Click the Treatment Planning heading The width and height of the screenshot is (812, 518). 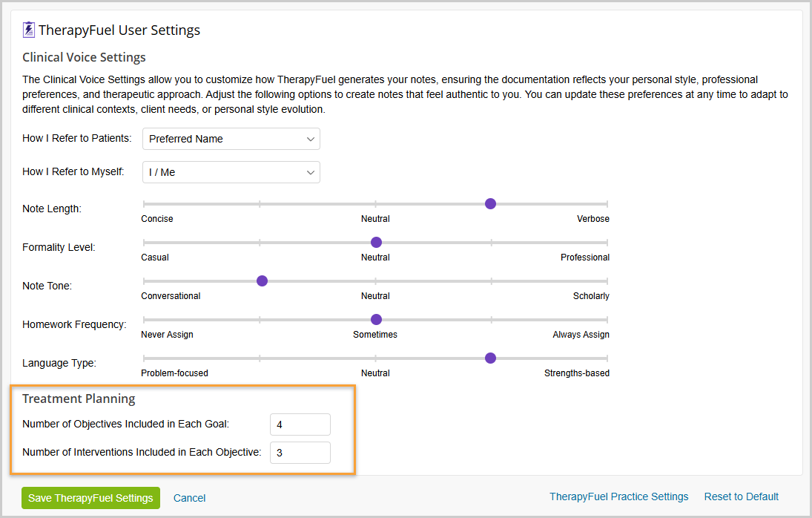tap(79, 399)
